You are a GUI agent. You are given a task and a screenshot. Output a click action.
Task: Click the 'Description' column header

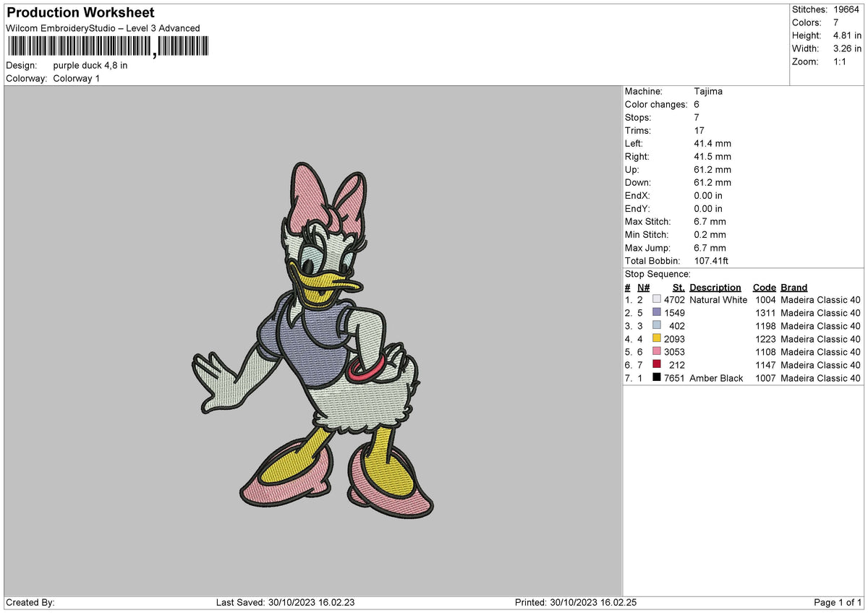click(x=715, y=287)
